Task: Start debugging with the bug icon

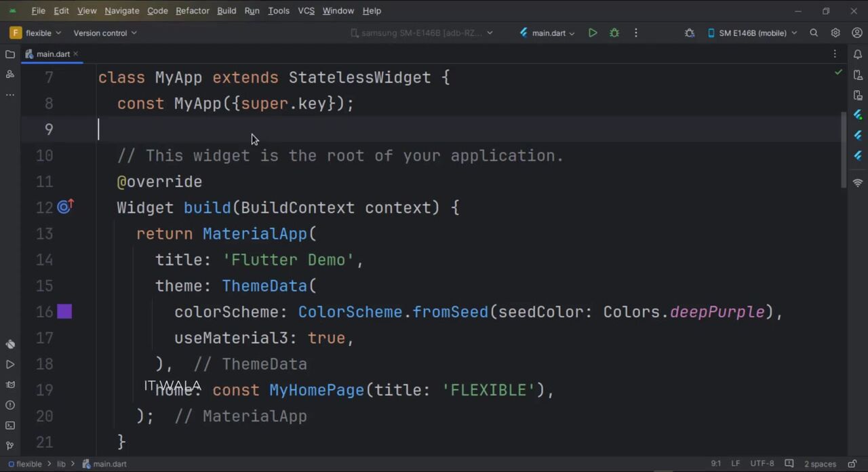Action: [614, 33]
